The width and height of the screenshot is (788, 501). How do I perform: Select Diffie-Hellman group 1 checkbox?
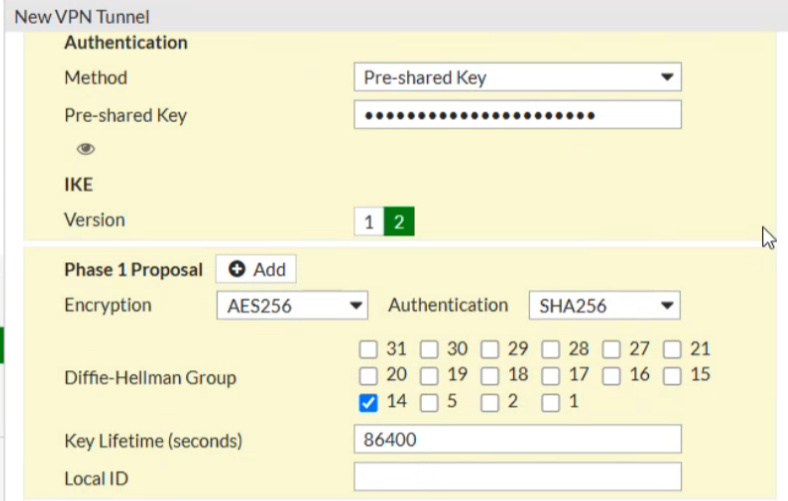(x=551, y=403)
